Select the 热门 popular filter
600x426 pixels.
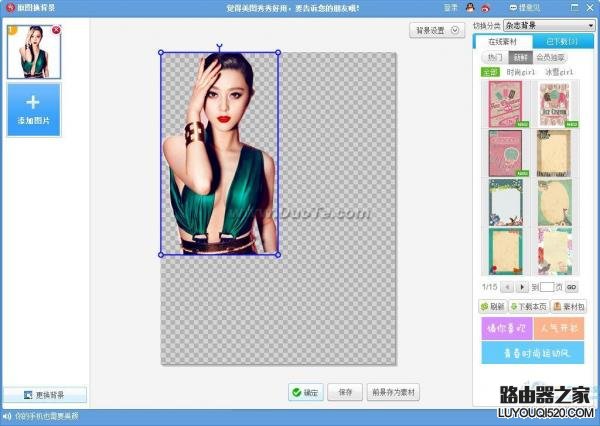click(x=495, y=58)
